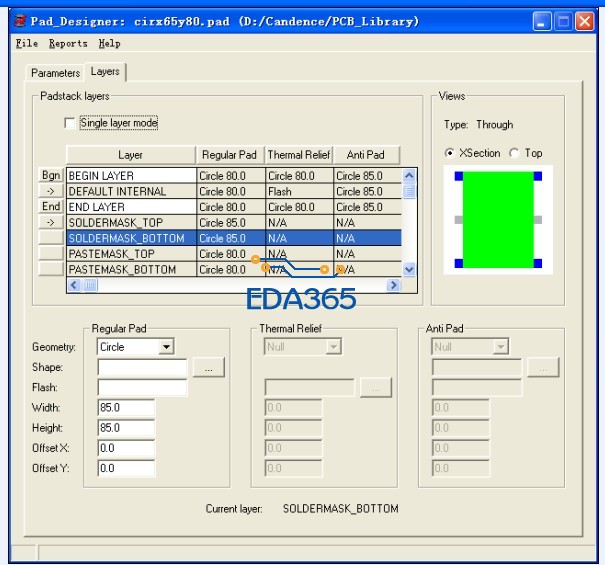
Task: Click the Layer column header
Action: [131, 155]
